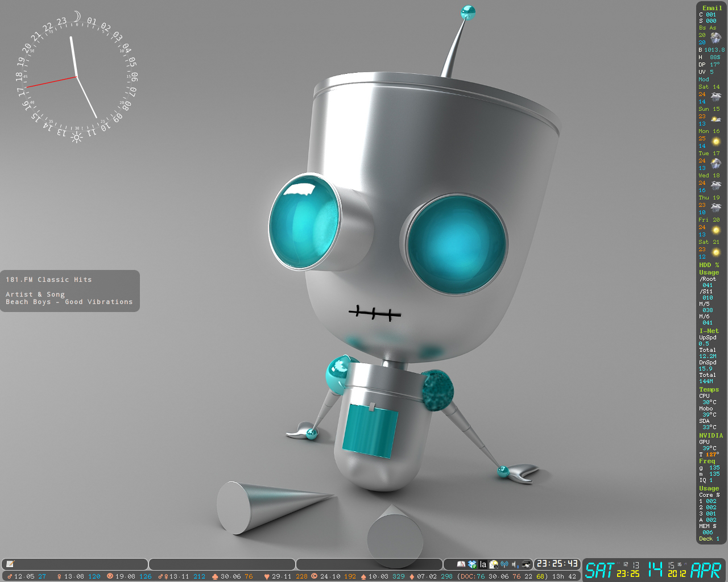This screenshot has height=582, width=728.
Task: Click the Beach Boys - Good Vibrations song text
Action: click(x=69, y=302)
